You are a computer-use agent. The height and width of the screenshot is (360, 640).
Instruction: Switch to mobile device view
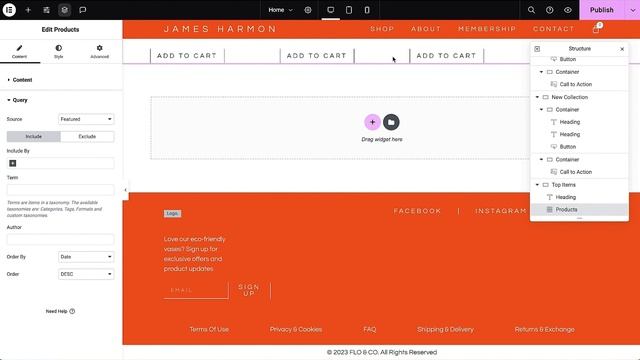(367, 10)
